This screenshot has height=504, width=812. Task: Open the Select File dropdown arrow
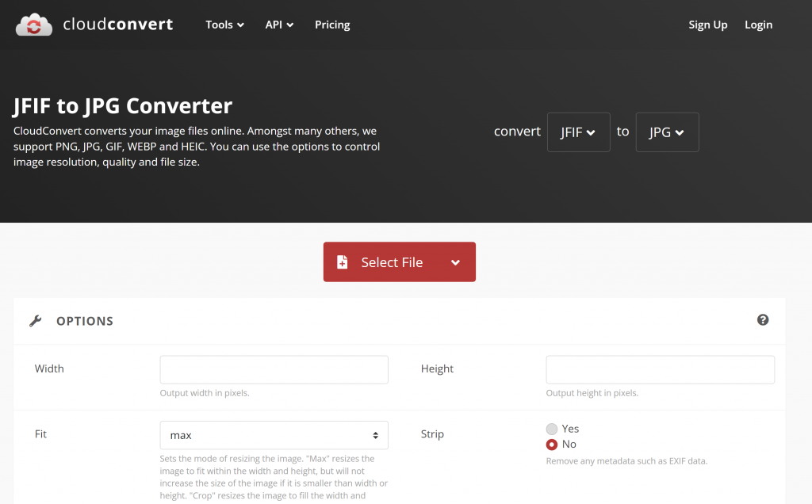pos(455,262)
